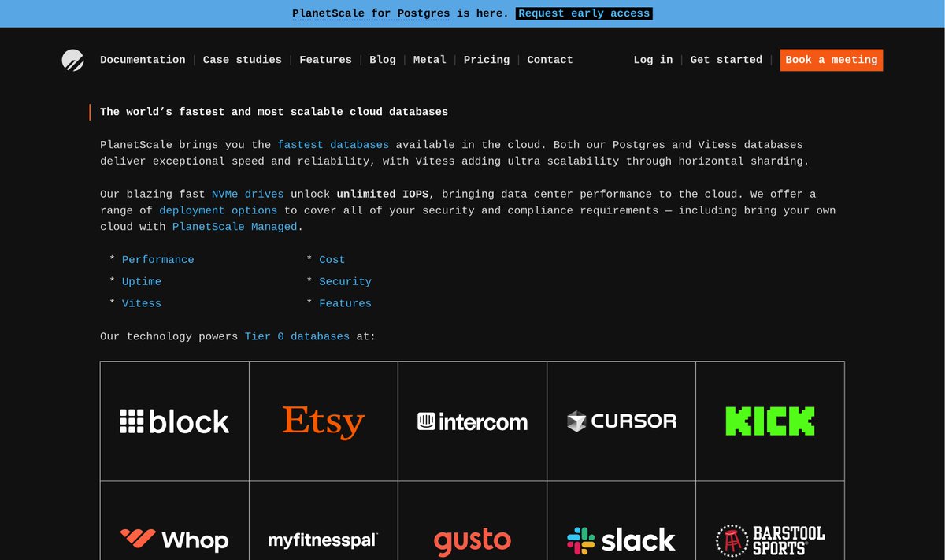
Task: Click the Cursor logo tile
Action: (621, 421)
